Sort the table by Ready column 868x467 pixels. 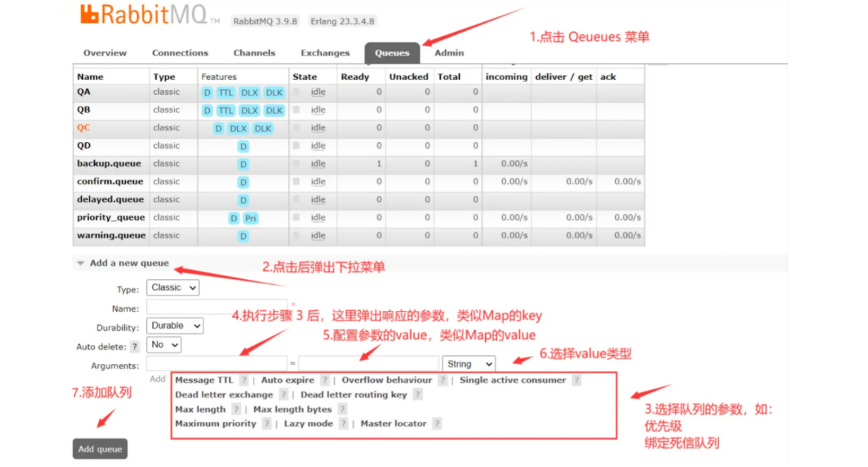coord(355,77)
